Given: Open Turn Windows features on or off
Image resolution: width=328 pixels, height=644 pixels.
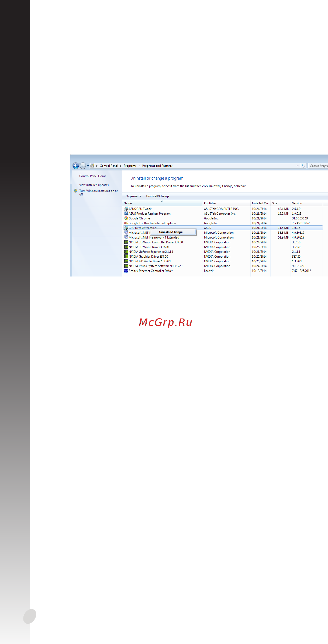Looking at the screenshot, I should (98, 192).
